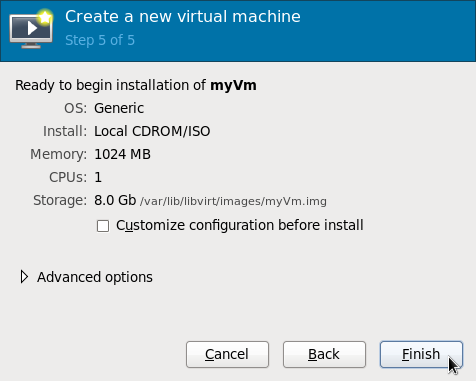
Task: Click the /var/lib/libvirt/images/myVm.img storage path
Action: (x=233, y=201)
